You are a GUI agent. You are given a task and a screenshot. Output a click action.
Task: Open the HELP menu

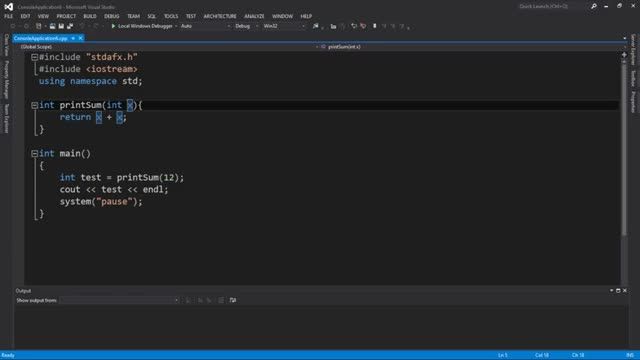coord(306,16)
